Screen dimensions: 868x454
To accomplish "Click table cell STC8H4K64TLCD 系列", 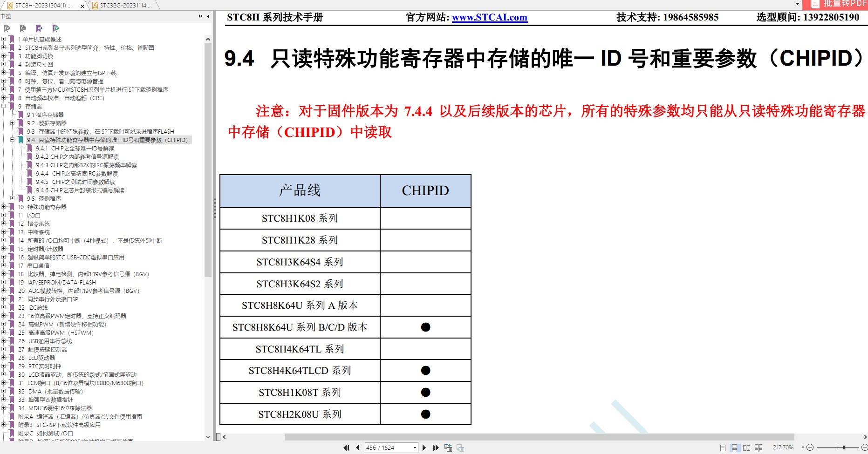I will click(x=300, y=371).
